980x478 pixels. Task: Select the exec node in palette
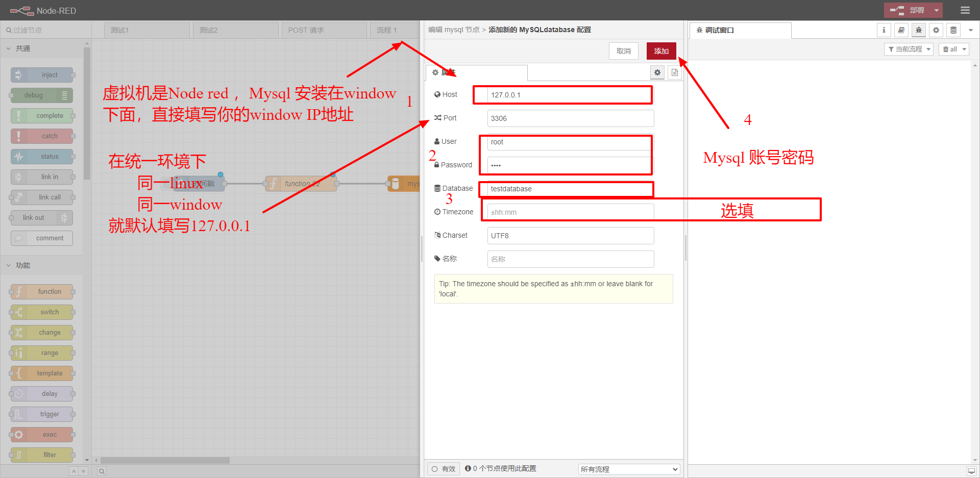click(42, 435)
